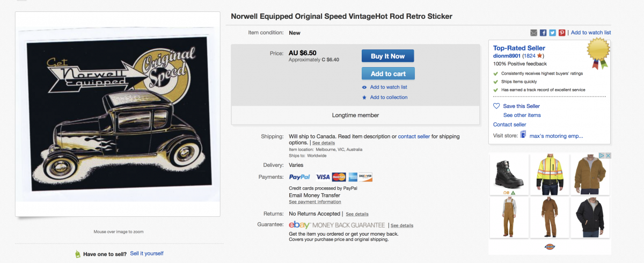Click the black work boot ad
Screen dimensions: 644x263
coord(508,173)
